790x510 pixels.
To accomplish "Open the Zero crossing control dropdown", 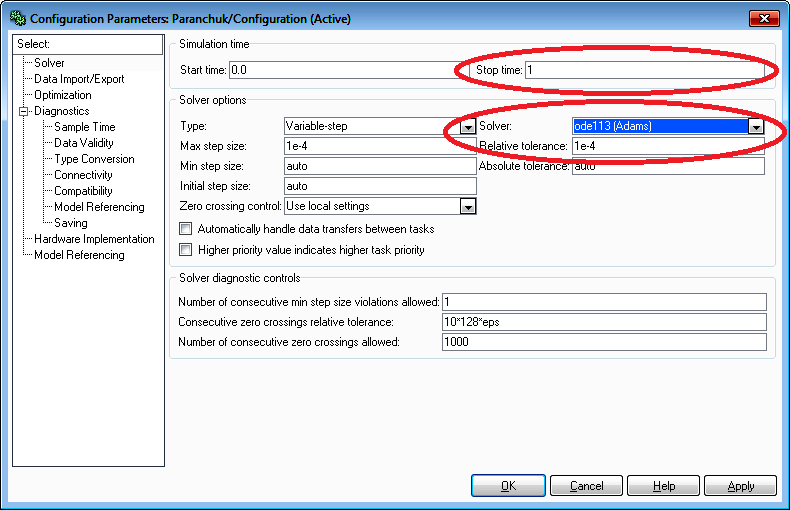I will [468, 206].
